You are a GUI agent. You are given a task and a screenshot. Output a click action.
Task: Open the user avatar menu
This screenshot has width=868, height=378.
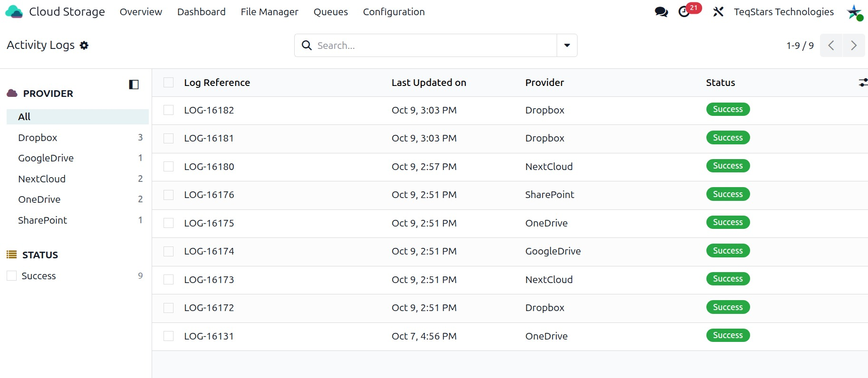click(855, 12)
